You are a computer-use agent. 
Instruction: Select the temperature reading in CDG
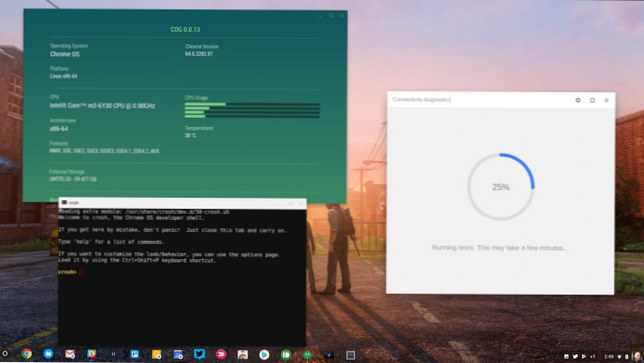(191, 136)
